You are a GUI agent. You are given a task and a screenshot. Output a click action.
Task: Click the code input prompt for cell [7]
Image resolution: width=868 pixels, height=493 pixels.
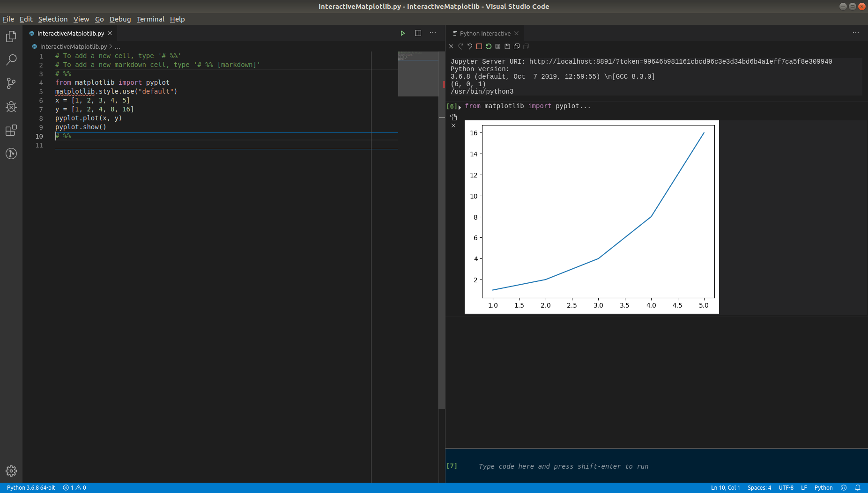tap(562, 466)
